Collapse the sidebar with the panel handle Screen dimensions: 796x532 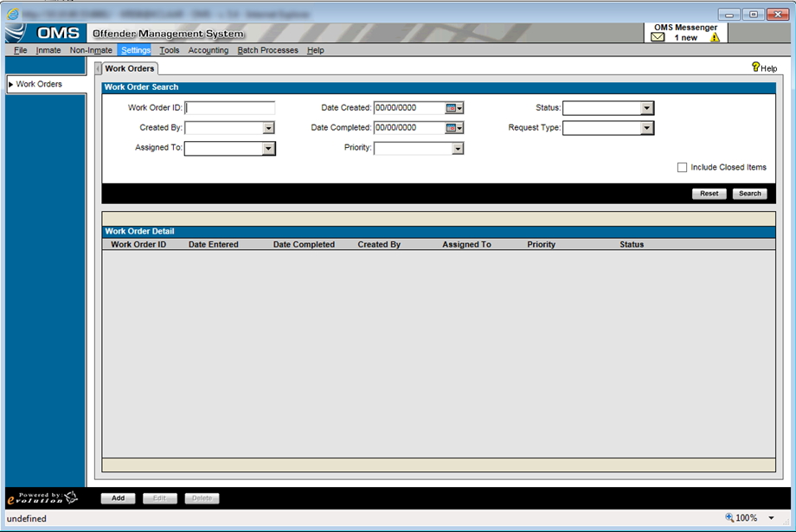click(98, 69)
